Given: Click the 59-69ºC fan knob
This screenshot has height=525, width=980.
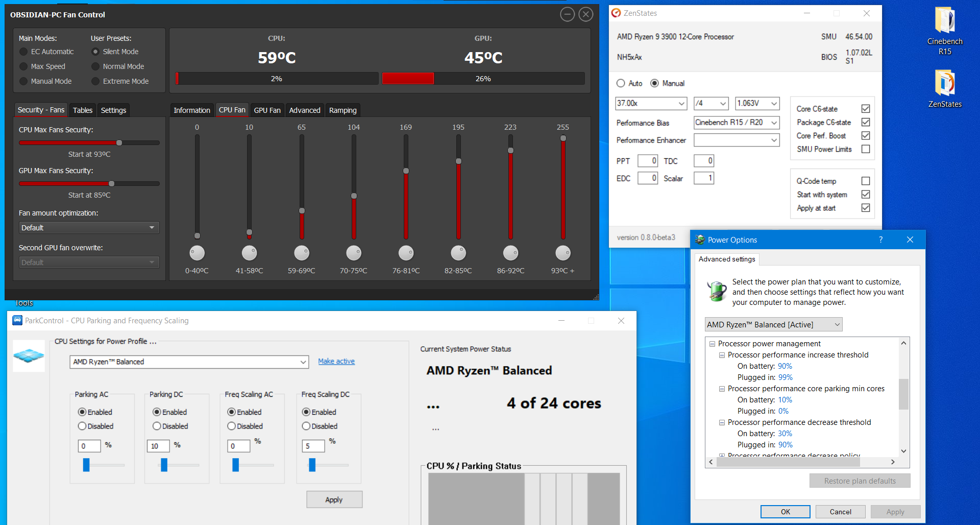Looking at the screenshot, I should (x=302, y=253).
